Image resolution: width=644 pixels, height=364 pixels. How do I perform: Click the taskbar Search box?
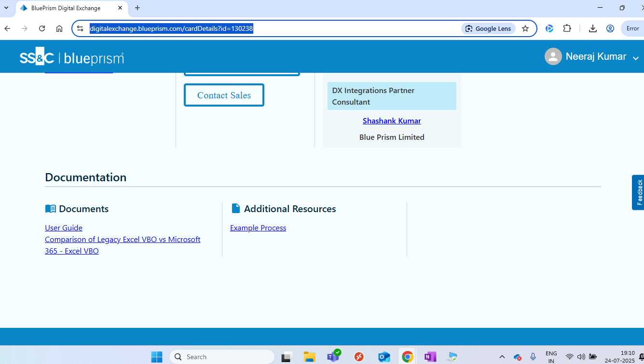pyautogui.click(x=222, y=357)
